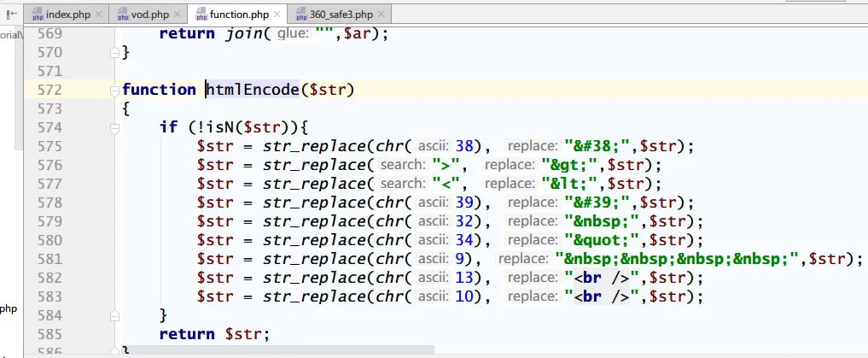868x358 pixels.
Task: Collapse the htmlEncode function at line 572
Action: pyautogui.click(x=115, y=91)
